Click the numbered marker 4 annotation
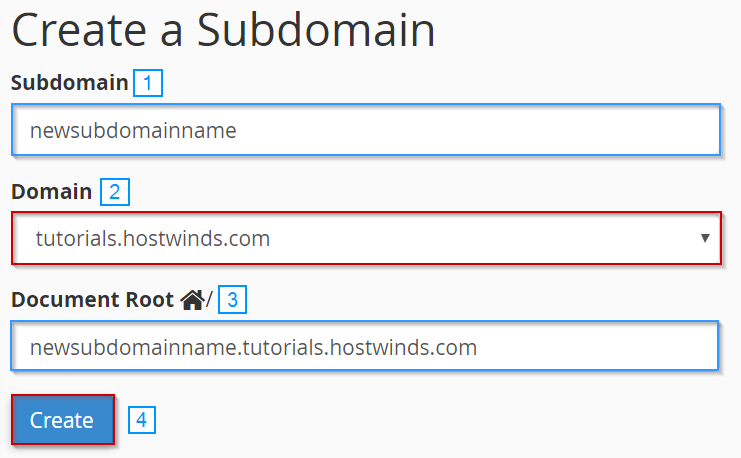The height and width of the screenshot is (458, 741). pos(142,420)
